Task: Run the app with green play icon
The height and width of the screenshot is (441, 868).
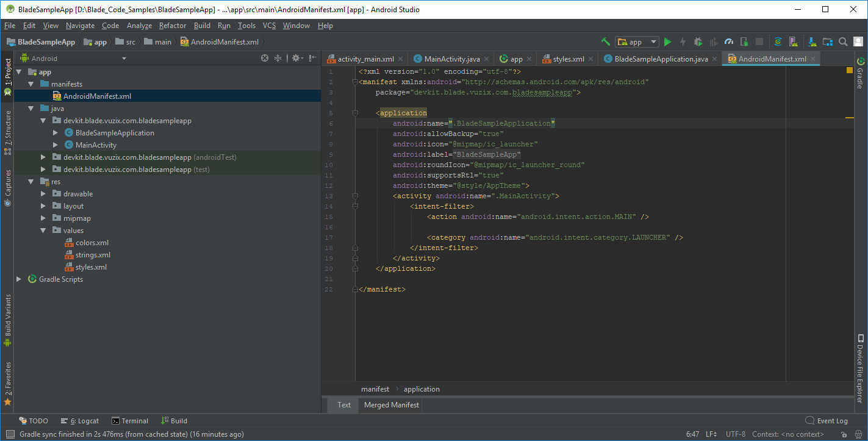Action: click(x=667, y=42)
